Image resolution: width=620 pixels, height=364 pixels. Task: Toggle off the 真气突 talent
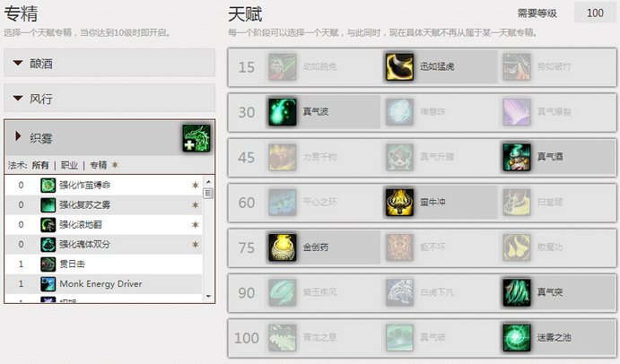pos(556,292)
